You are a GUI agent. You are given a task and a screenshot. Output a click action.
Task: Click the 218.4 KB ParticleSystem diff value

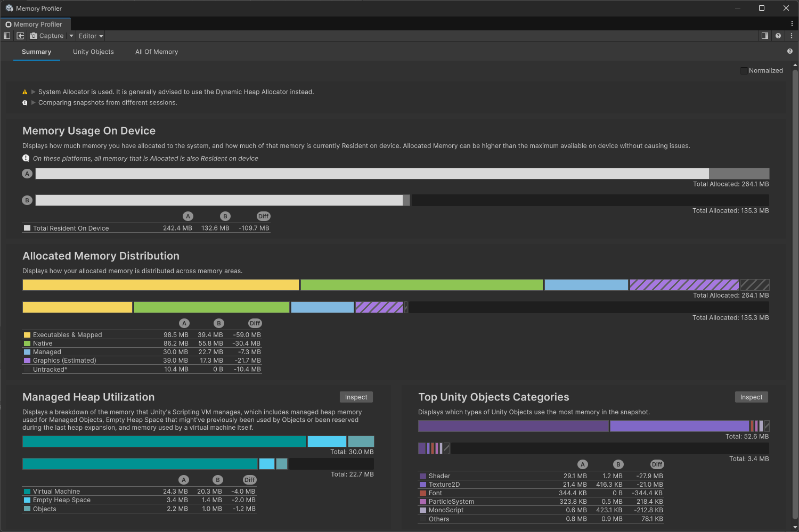click(649, 502)
